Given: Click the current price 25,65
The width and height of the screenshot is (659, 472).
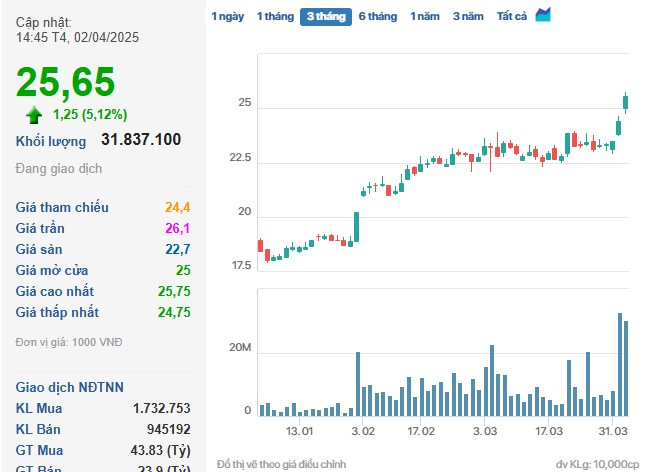Looking at the screenshot, I should [66, 83].
